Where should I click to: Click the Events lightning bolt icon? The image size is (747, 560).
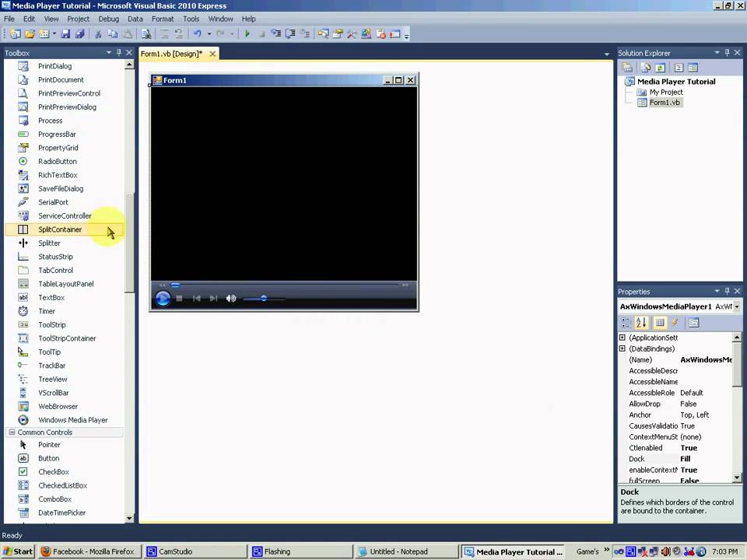pyautogui.click(x=675, y=323)
